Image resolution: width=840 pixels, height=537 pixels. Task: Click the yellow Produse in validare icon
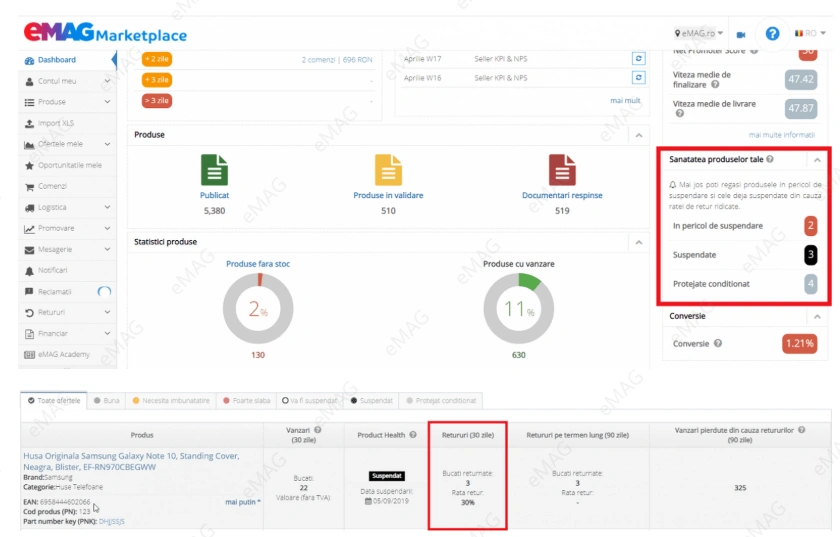[x=388, y=170]
